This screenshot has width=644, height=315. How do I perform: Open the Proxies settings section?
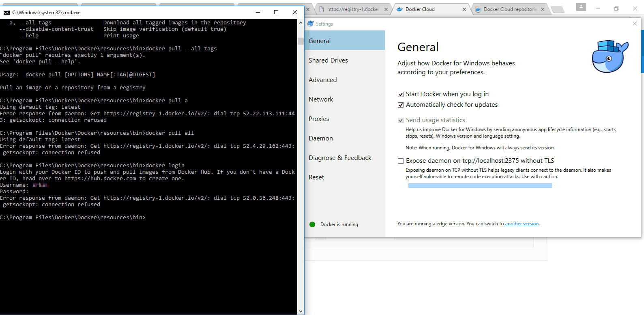[319, 119]
